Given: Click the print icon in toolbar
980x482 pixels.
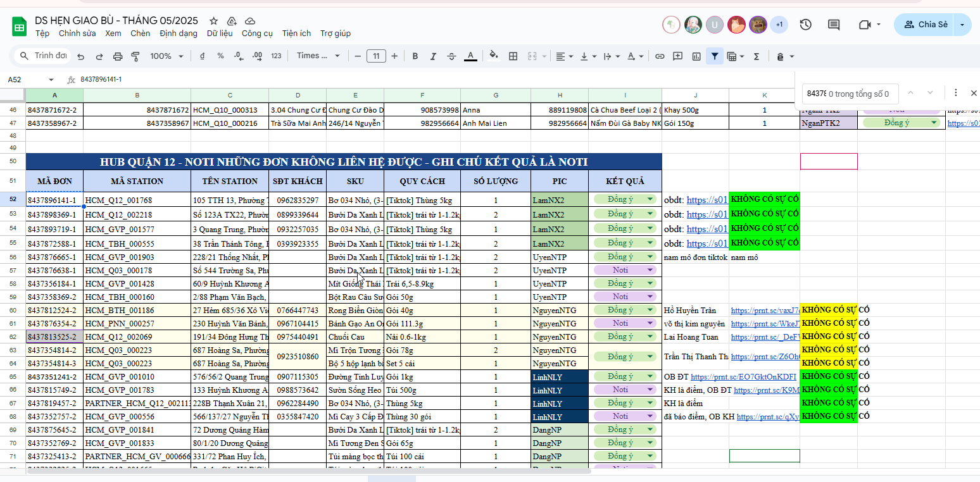Looking at the screenshot, I should 117,56.
